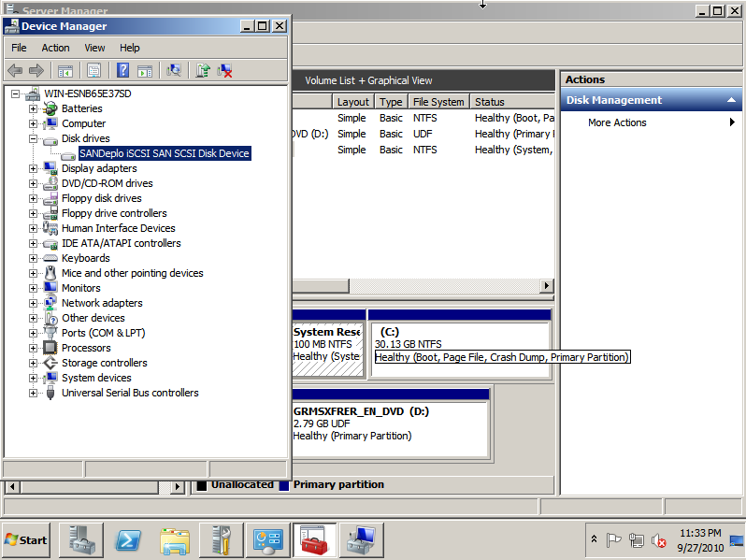The image size is (746, 560).
Task: Select the System Reserved 100 MB partition
Action: click(x=328, y=344)
